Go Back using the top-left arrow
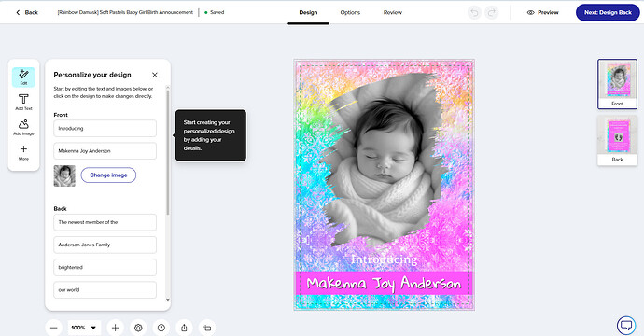This screenshot has width=644, height=336. [x=27, y=13]
